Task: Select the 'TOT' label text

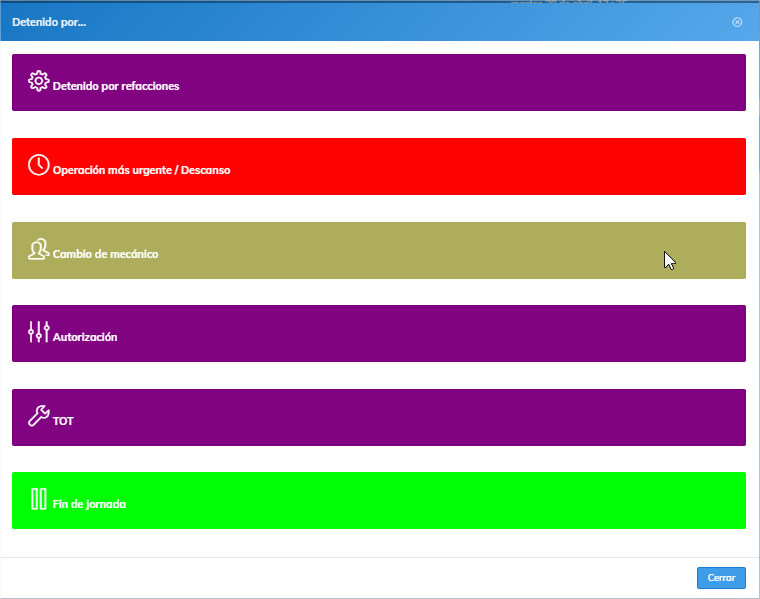Action: coord(63,422)
